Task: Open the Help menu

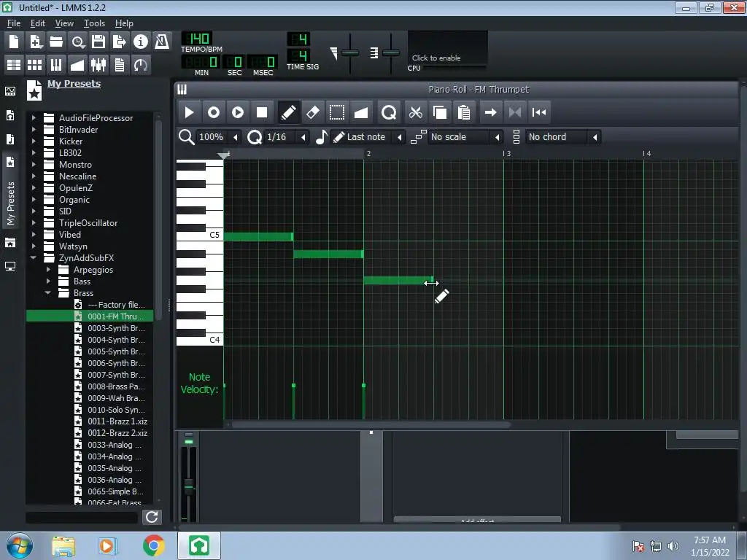Action: 124,23
